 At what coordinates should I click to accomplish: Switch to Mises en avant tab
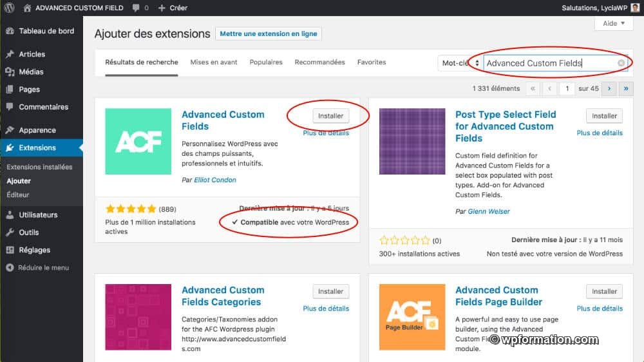214,62
